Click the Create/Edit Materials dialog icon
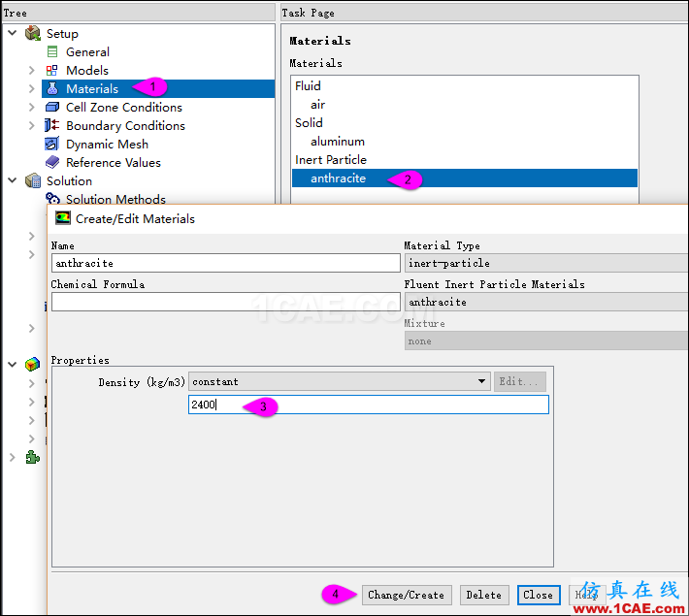Screen dimensions: 689x616 click(x=63, y=217)
